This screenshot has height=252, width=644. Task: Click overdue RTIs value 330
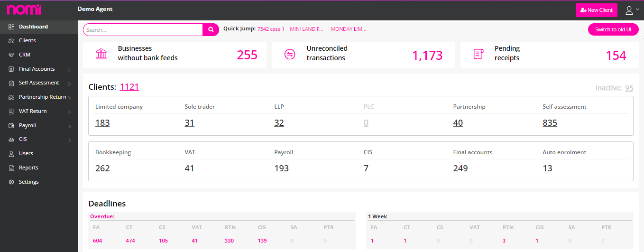pos(229,241)
